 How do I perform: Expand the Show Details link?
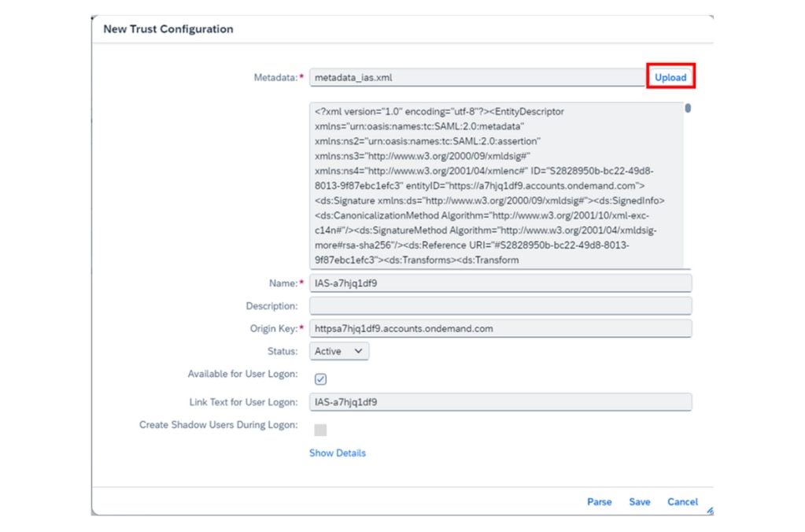(x=337, y=453)
